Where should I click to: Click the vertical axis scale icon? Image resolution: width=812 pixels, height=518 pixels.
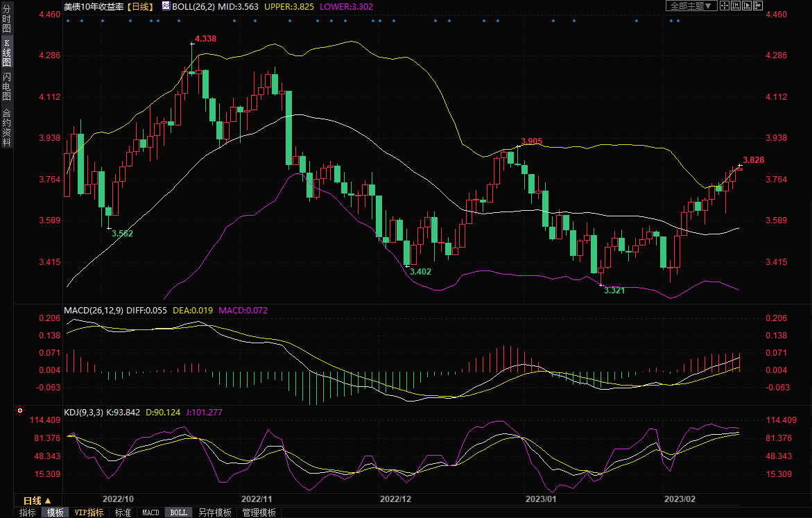point(737,6)
